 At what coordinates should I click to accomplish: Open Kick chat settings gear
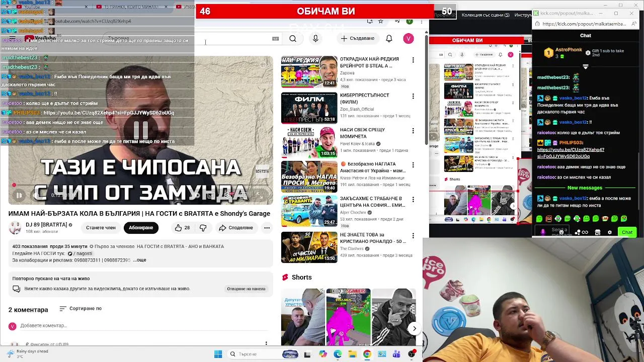(610, 232)
